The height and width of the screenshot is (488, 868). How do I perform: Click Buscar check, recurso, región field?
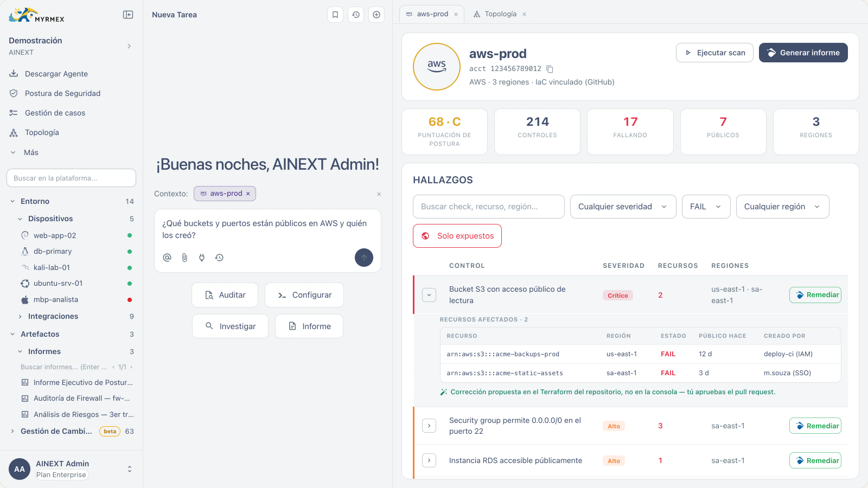[x=489, y=207]
